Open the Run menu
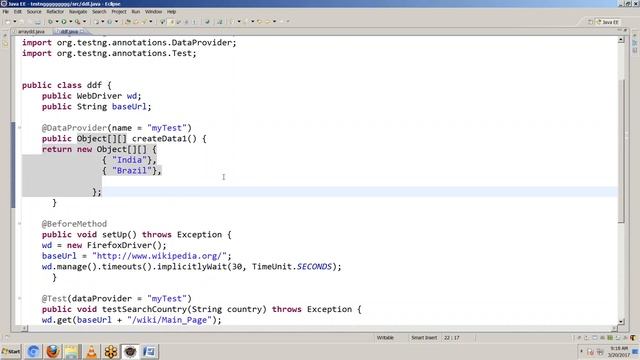640x360 pixels. coord(136,12)
